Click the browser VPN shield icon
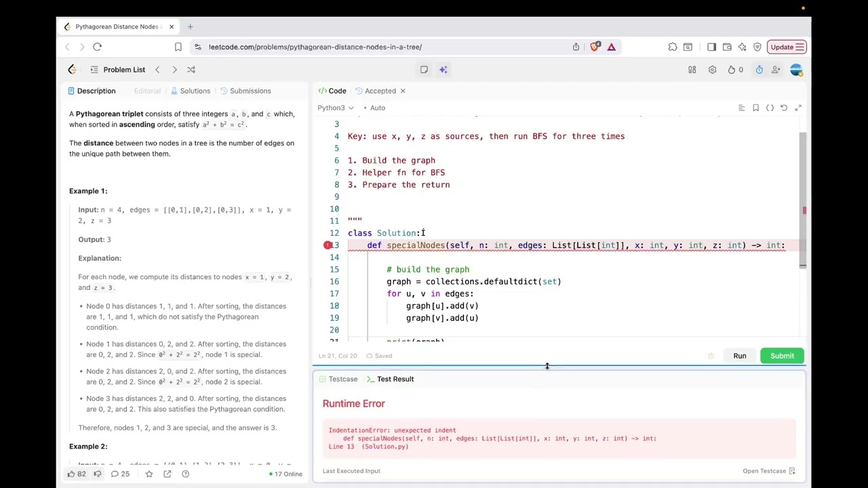This screenshot has width=868, height=488. coord(757,47)
